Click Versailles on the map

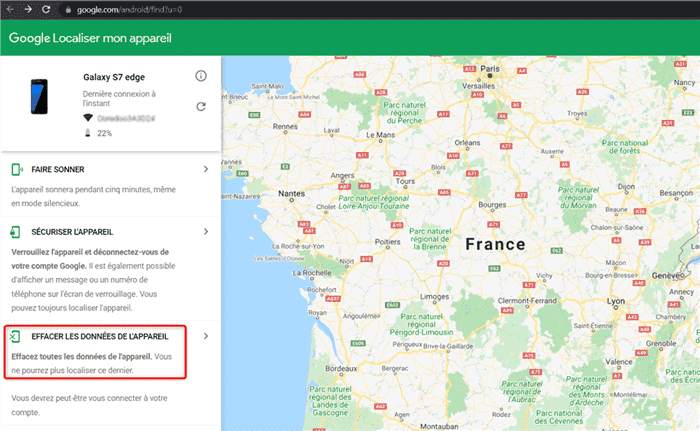[478, 86]
